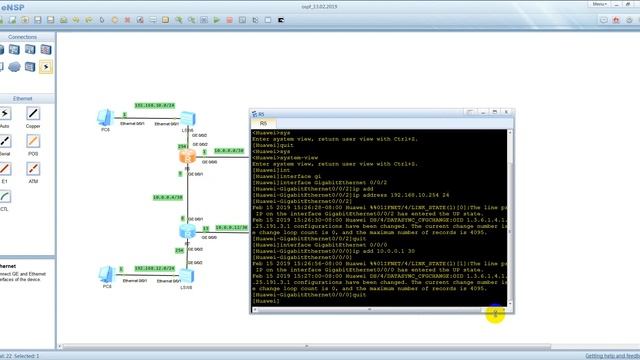This screenshot has width=640, height=360.
Task: Click the 10.0.0.0/30 network label
Action: (229, 151)
